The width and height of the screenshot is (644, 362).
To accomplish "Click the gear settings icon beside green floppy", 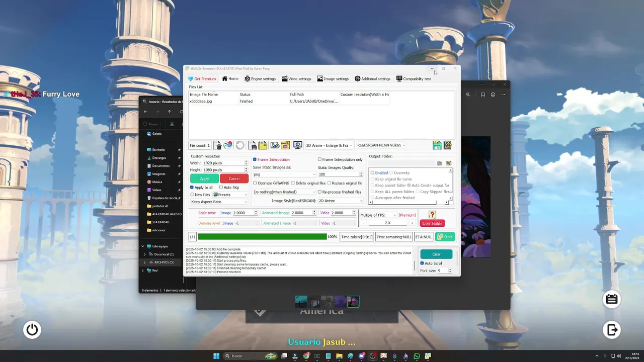I will pyautogui.click(x=447, y=145).
